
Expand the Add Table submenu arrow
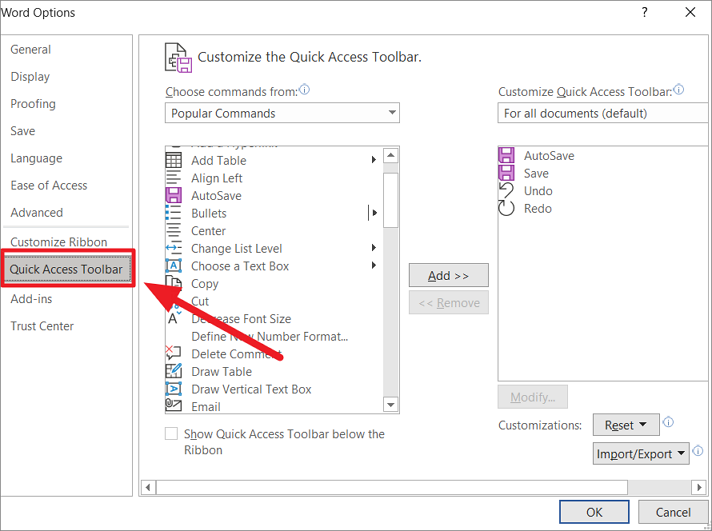point(374,160)
